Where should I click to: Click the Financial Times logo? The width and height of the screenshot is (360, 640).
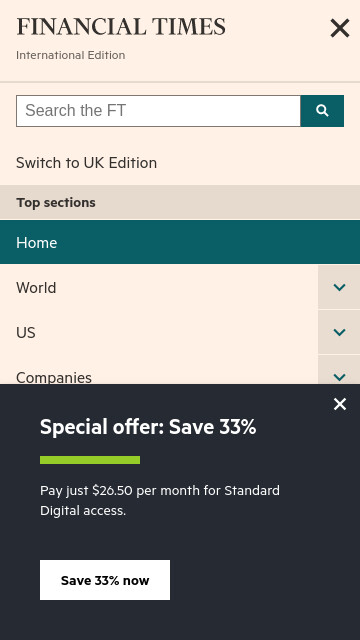pos(121,27)
